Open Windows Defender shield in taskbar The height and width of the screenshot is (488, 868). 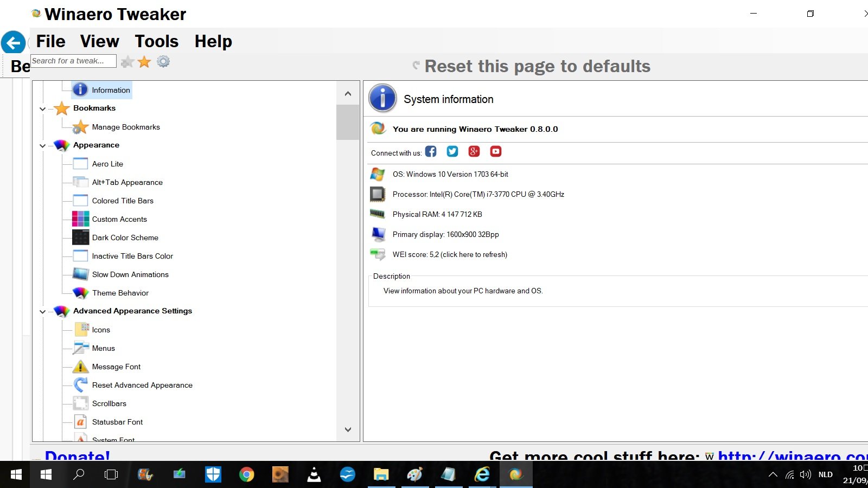pos(213,475)
